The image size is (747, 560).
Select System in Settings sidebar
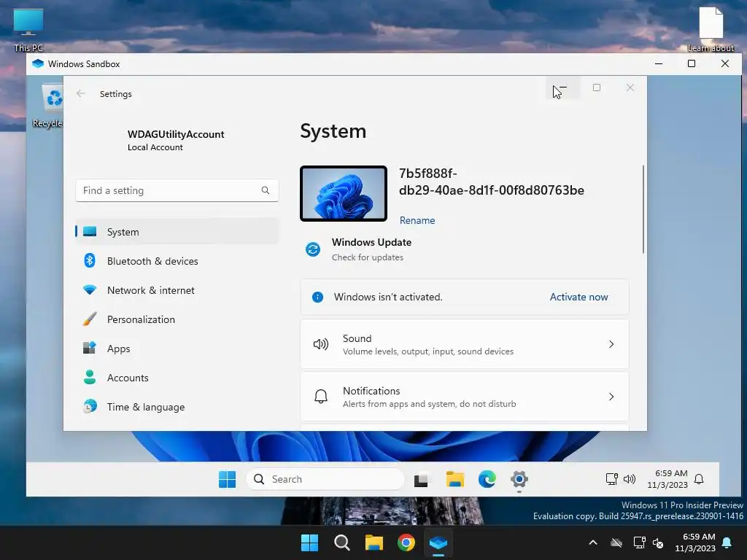point(177,232)
